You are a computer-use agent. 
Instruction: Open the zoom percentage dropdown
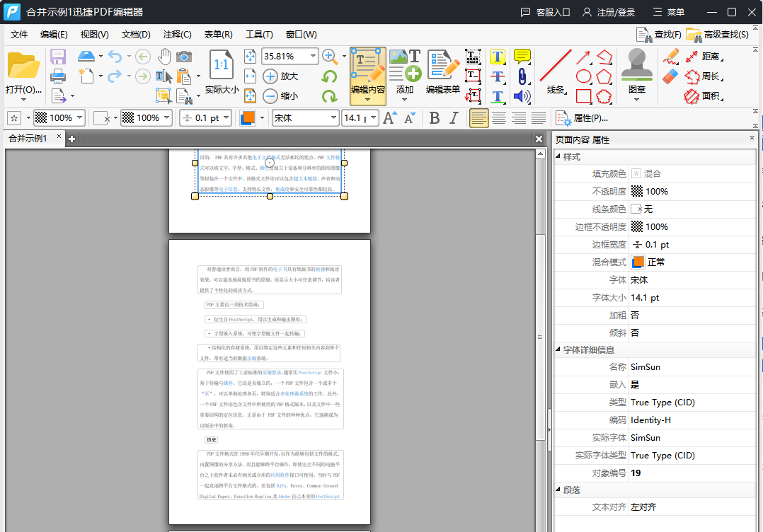313,57
